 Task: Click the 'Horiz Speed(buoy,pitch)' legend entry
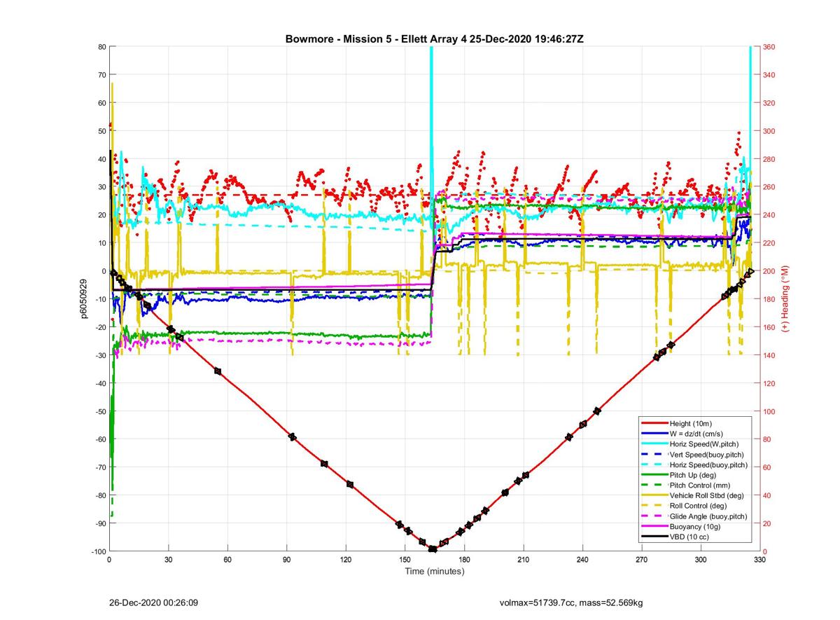click(708, 464)
